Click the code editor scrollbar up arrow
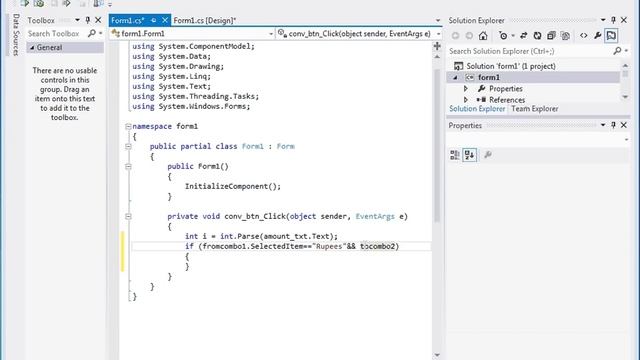This screenshot has height=360, width=640. coord(437,57)
